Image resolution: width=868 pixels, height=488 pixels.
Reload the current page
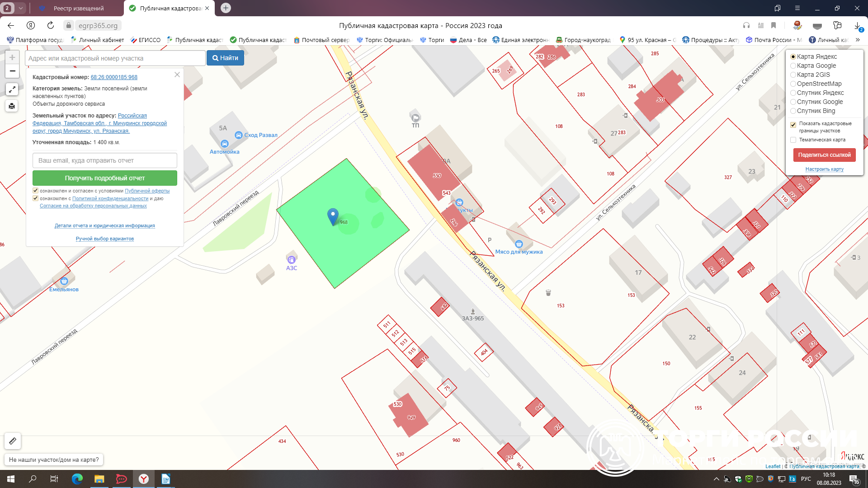pyautogui.click(x=51, y=25)
